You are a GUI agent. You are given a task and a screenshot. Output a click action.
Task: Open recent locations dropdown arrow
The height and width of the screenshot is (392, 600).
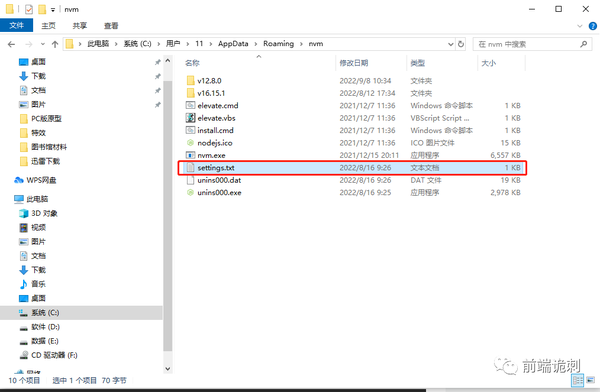pos(43,44)
